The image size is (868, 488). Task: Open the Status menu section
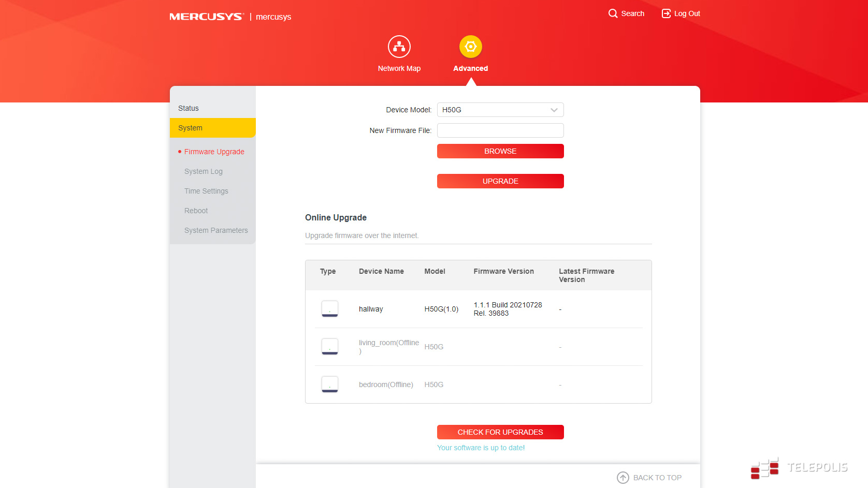pos(189,108)
